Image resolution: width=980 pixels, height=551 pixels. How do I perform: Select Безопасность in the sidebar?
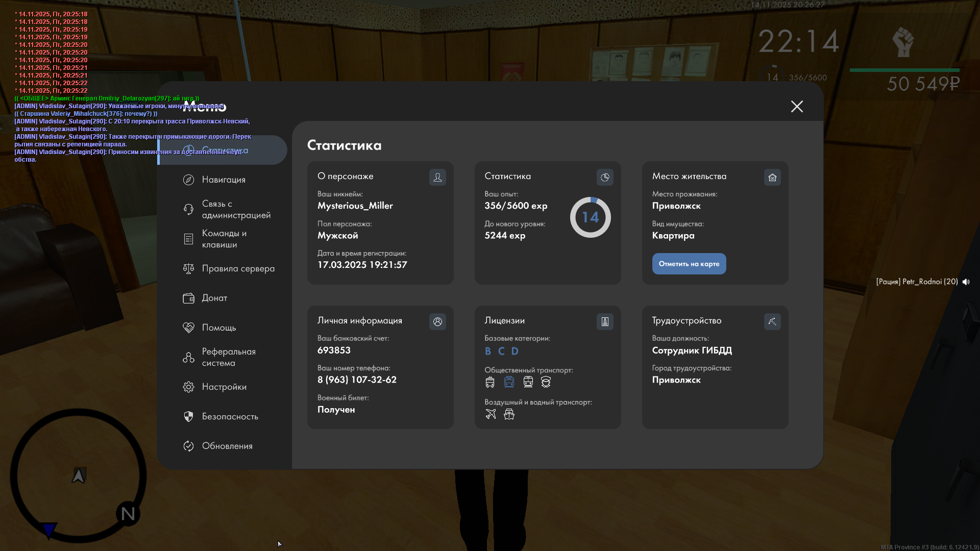click(x=230, y=416)
